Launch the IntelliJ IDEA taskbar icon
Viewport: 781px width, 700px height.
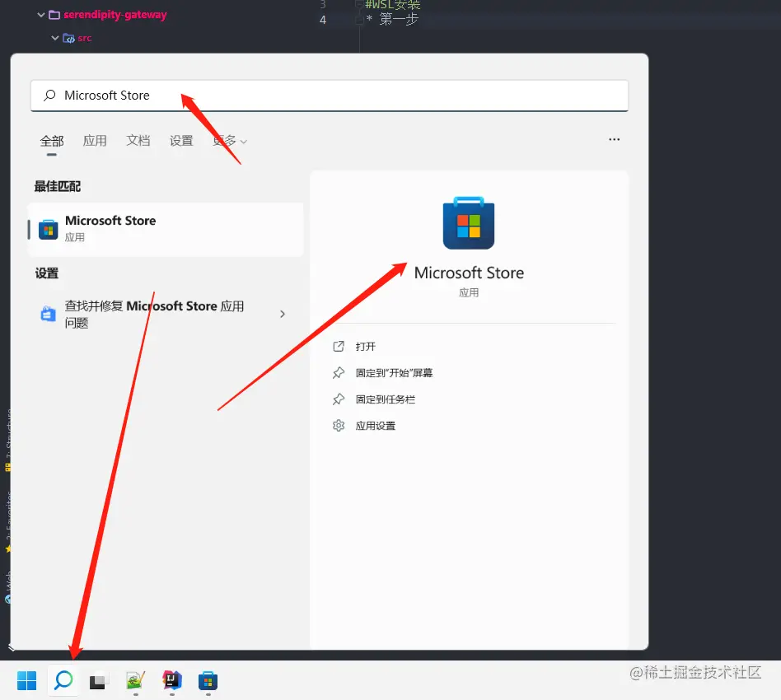172,679
